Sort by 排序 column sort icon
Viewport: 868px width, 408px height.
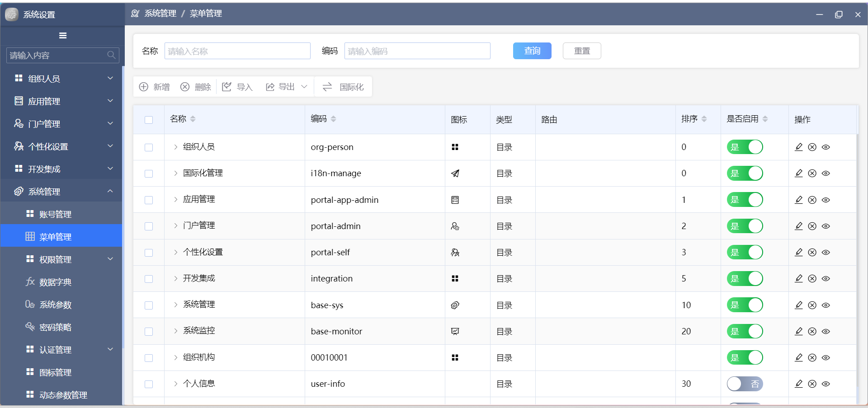pos(704,119)
